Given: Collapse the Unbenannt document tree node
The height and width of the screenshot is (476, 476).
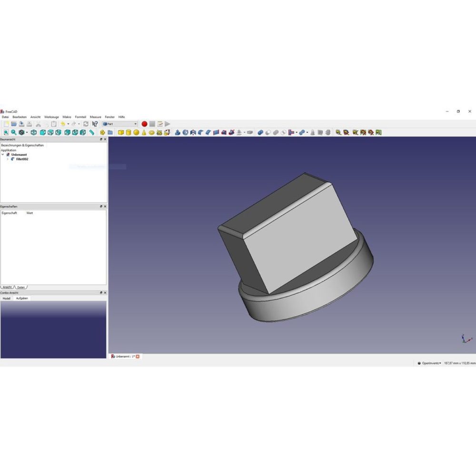Looking at the screenshot, I should click(3, 155).
